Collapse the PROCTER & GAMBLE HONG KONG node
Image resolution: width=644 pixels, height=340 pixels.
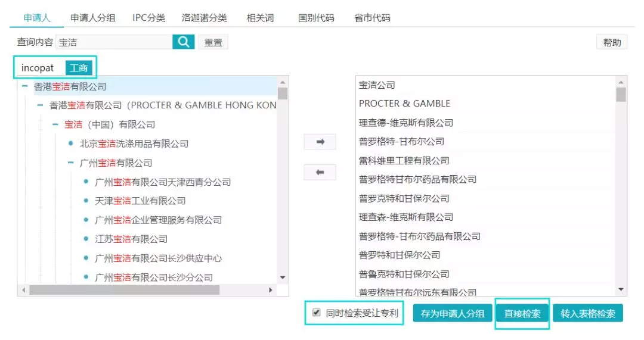[40, 105]
